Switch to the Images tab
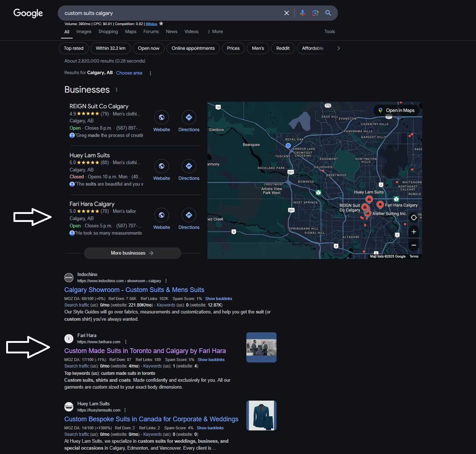 coord(84,32)
